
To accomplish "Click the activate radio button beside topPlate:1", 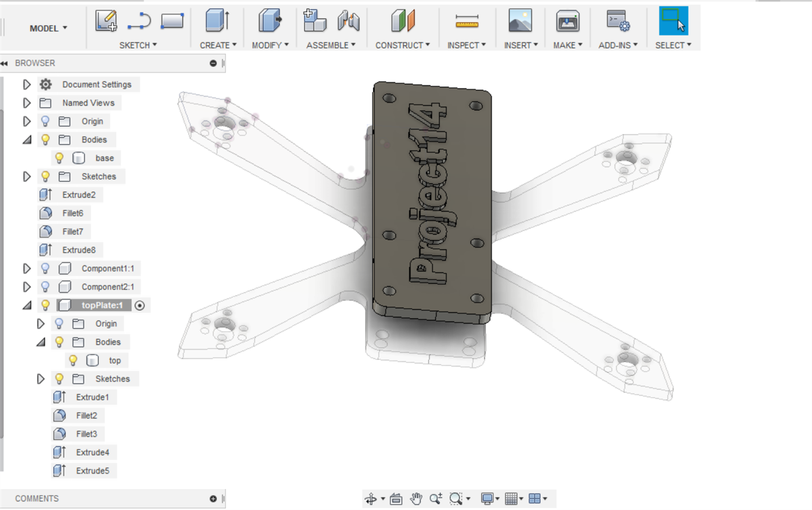I will 140,305.
